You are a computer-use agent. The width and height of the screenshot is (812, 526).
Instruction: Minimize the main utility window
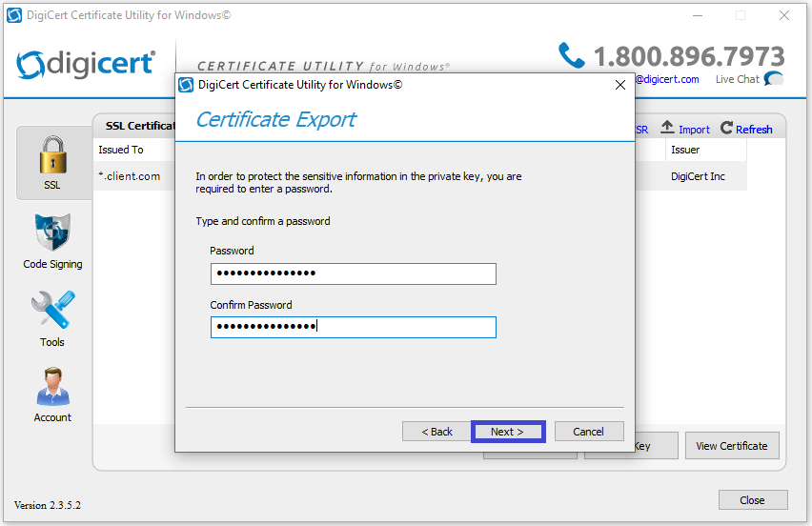coord(698,15)
